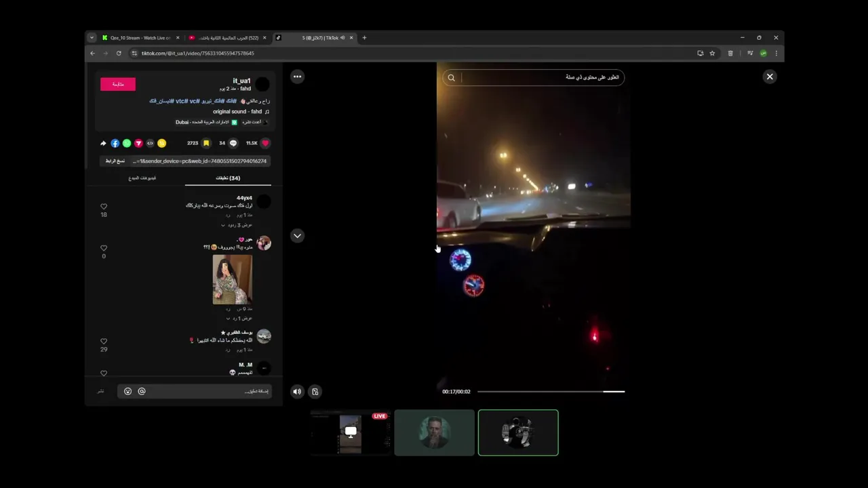Seek in the video progress bar
The image size is (868, 488).
(551, 391)
